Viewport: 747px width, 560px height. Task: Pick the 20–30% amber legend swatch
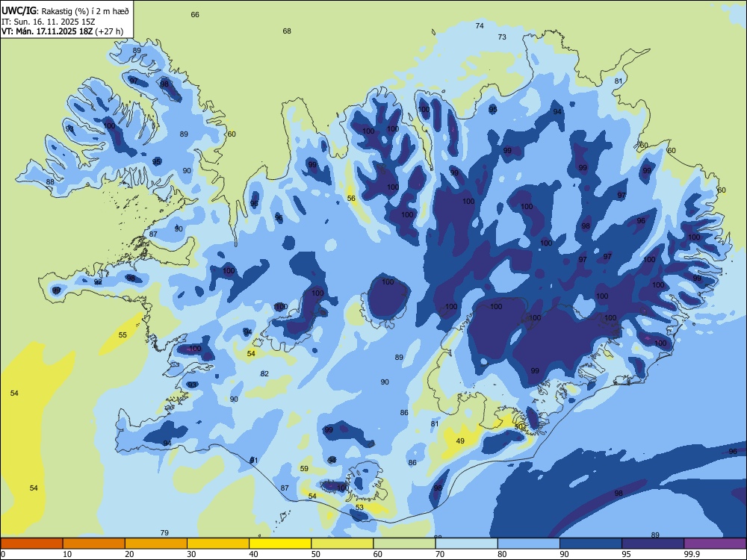[156, 544]
